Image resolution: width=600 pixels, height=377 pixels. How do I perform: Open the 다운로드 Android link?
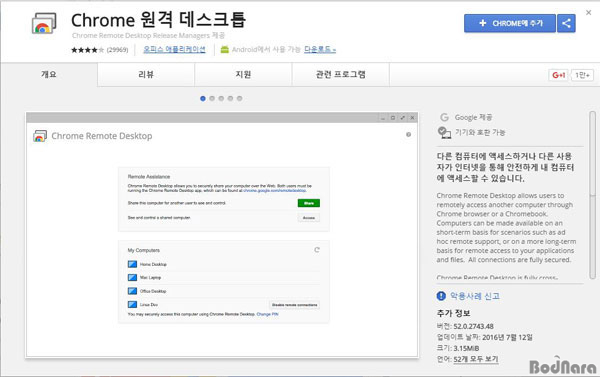(x=320, y=49)
